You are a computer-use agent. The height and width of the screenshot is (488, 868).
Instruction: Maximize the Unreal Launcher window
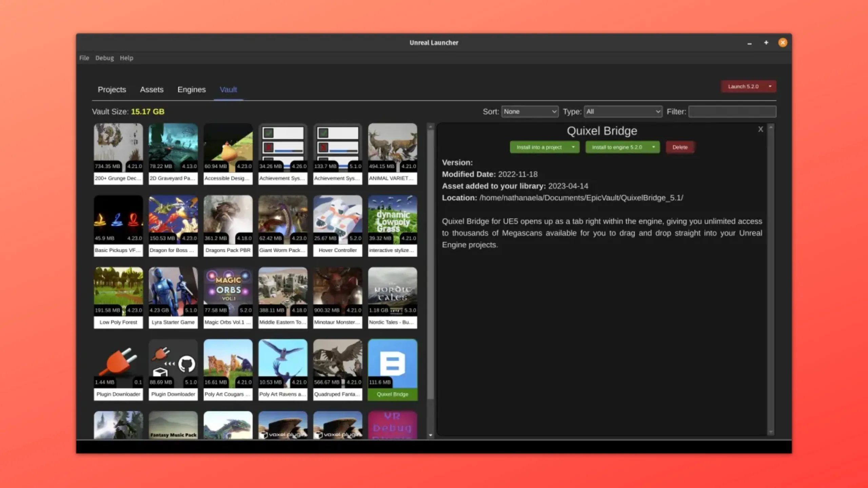(766, 43)
